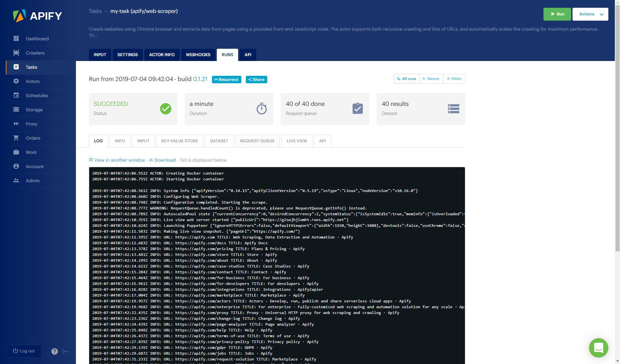
Task: Click the Storage icon in sidebar
Action: pos(16,109)
